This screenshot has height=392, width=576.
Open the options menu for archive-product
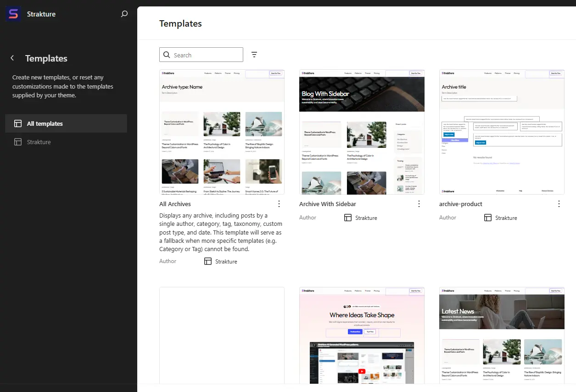pyautogui.click(x=559, y=204)
